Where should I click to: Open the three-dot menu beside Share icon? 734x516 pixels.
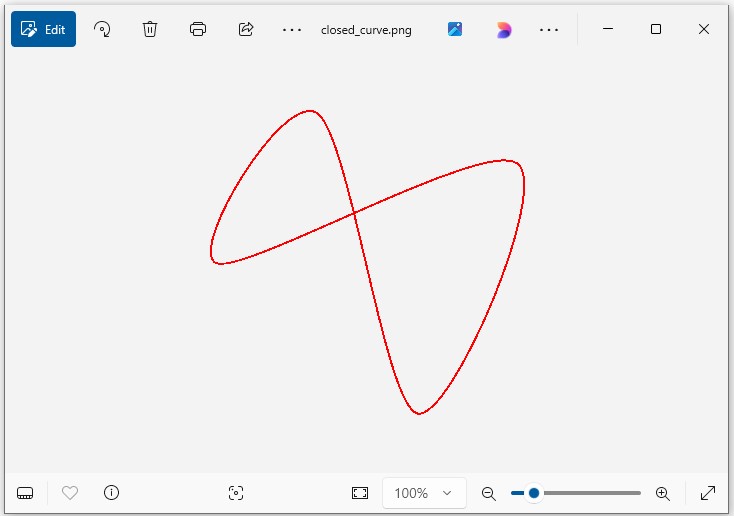pos(292,29)
